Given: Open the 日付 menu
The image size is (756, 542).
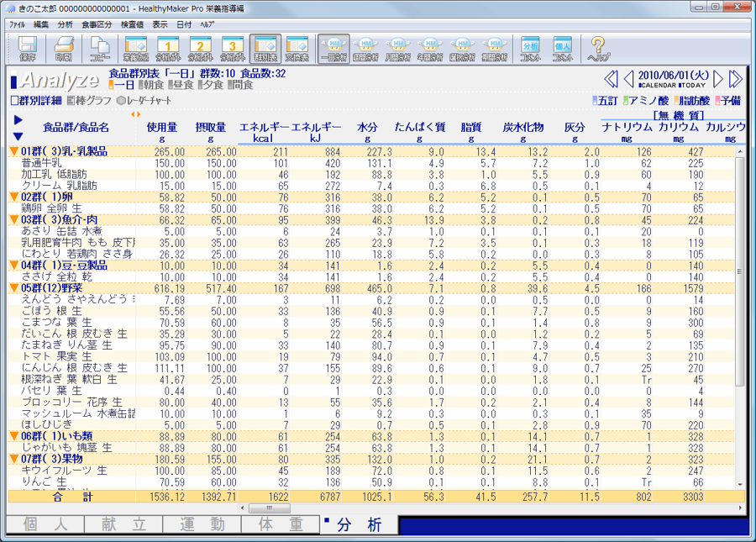Looking at the screenshot, I should [x=184, y=24].
